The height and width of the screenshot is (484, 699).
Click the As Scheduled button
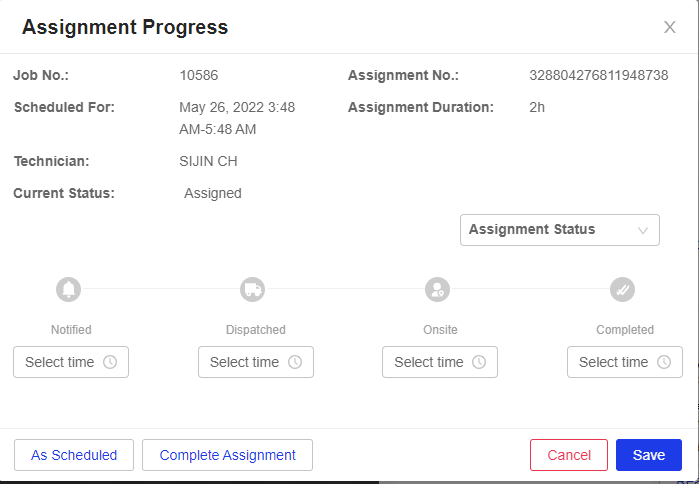(x=74, y=455)
